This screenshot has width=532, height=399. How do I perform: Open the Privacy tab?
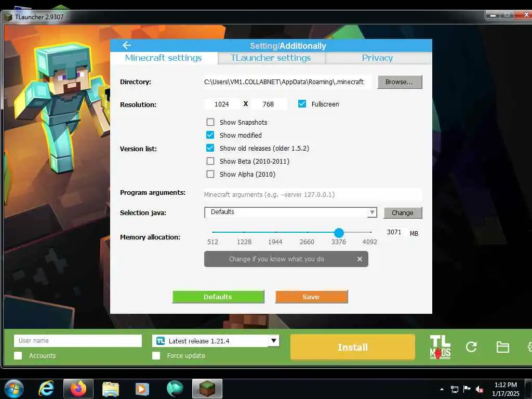click(378, 58)
